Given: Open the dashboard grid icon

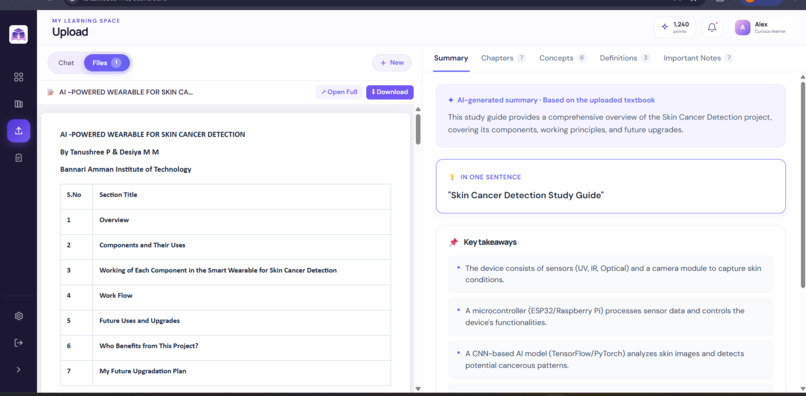Looking at the screenshot, I should click(x=19, y=77).
